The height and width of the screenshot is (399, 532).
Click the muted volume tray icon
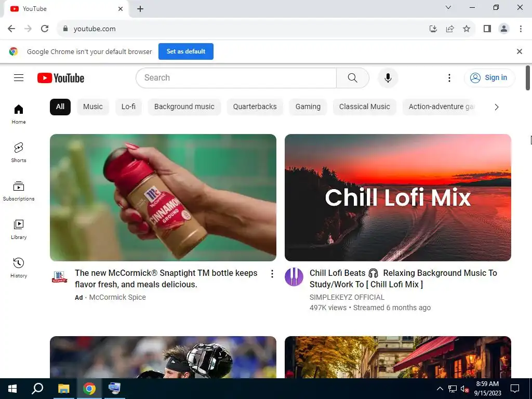pyautogui.click(x=464, y=389)
